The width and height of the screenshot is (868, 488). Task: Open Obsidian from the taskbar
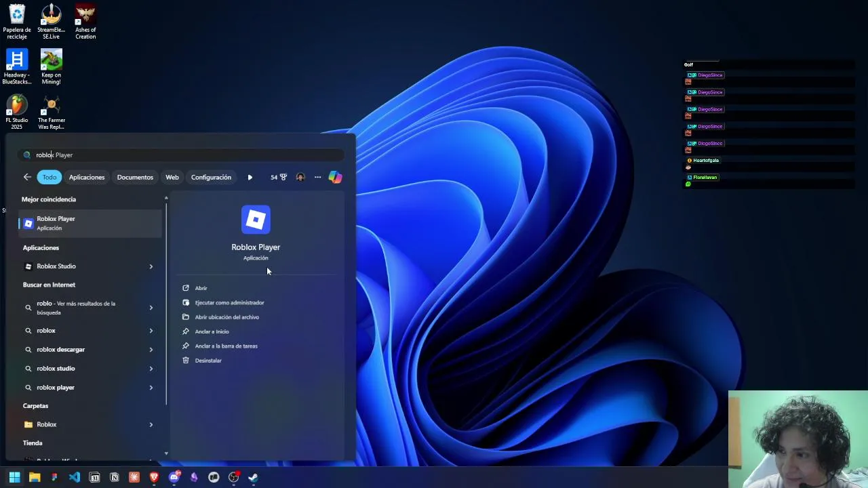194,477
